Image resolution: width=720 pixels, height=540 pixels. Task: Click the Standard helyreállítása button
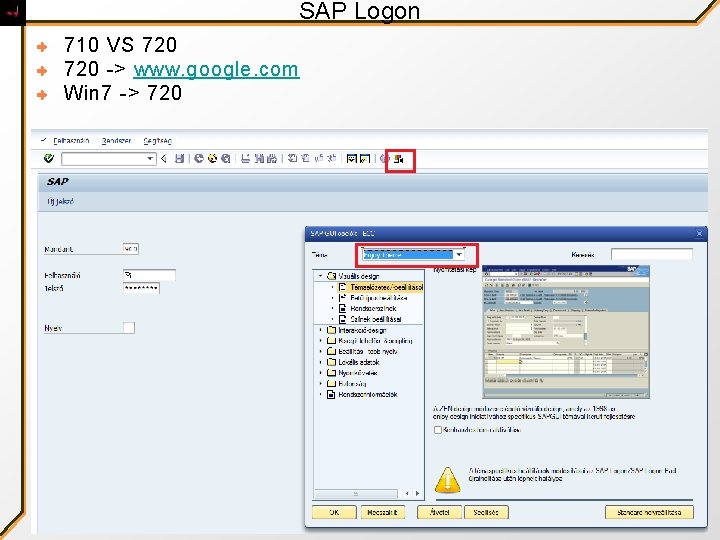(x=649, y=512)
